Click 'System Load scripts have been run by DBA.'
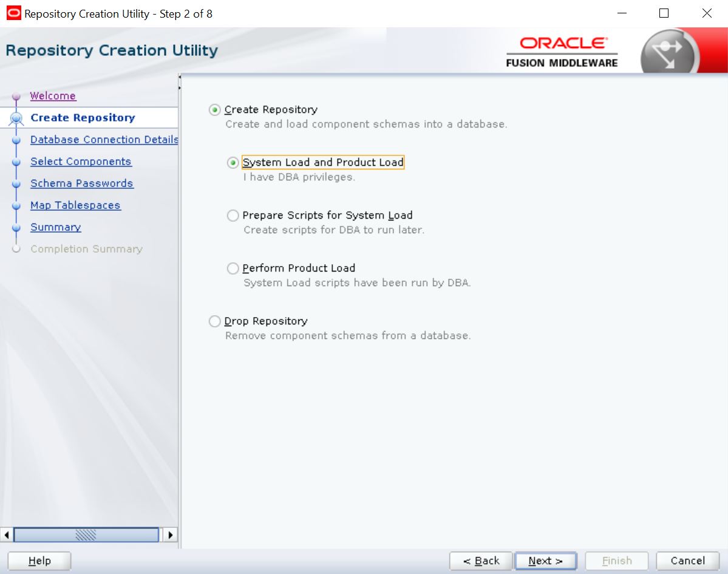Image resolution: width=728 pixels, height=574 pixels. pos(357,283)
